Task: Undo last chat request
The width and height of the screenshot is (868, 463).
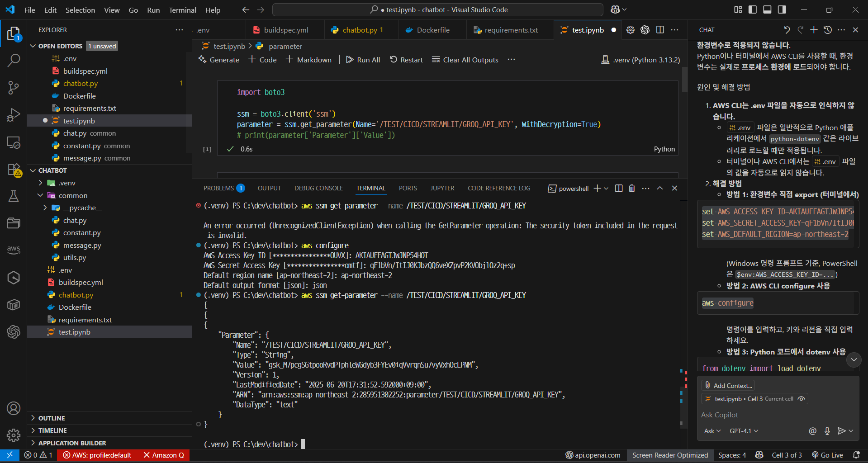Action: pyautogui.click(x=787, y=30)
